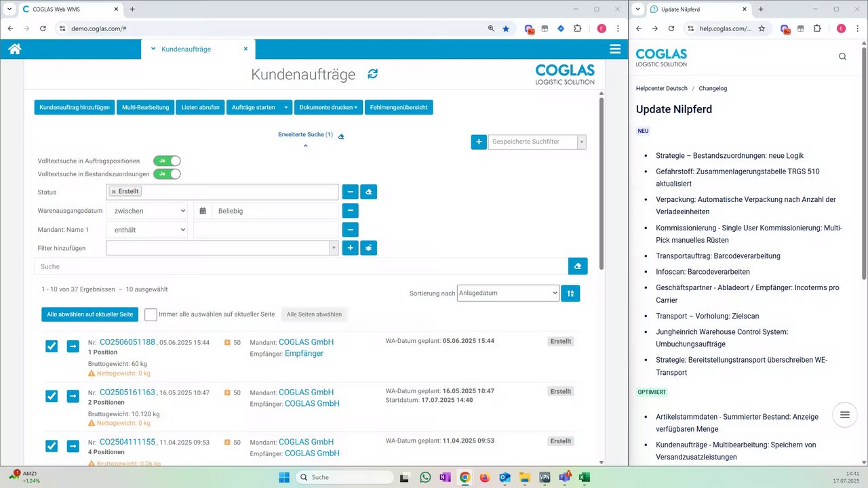Open the hamburger menu in COGLAS WMS
The height and width of the screenshot is (488, 868).
click(615, 49)
